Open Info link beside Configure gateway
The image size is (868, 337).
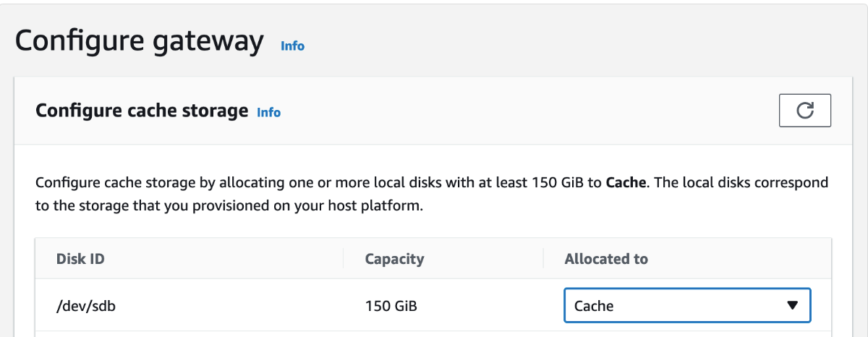click(292, 46)
